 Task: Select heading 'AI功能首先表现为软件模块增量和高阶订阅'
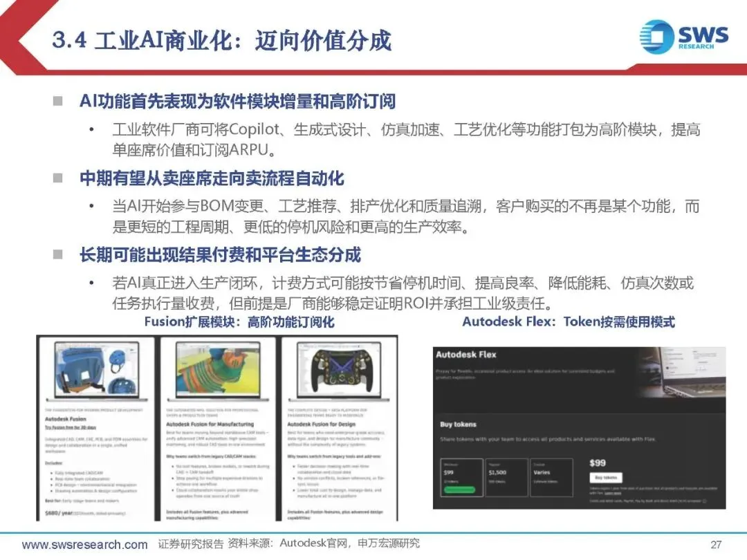click(x=237, y=102)
